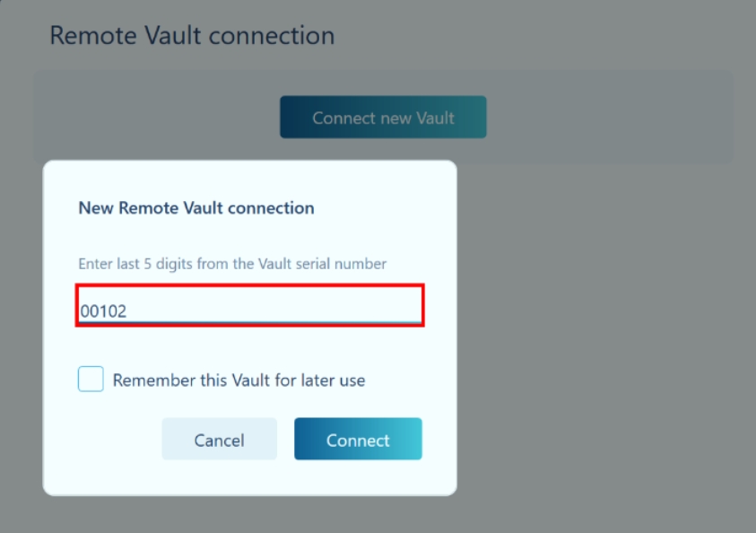Place cursor after 00102 in serial field
The image size is (756, 533).
[x=128, y=311]
